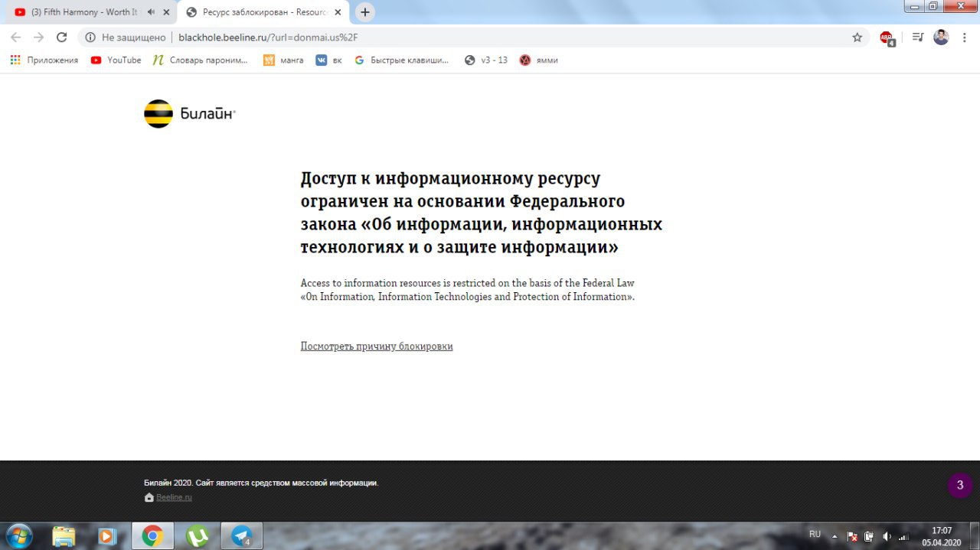Open the "вк" bookmark

coord(329,60)
